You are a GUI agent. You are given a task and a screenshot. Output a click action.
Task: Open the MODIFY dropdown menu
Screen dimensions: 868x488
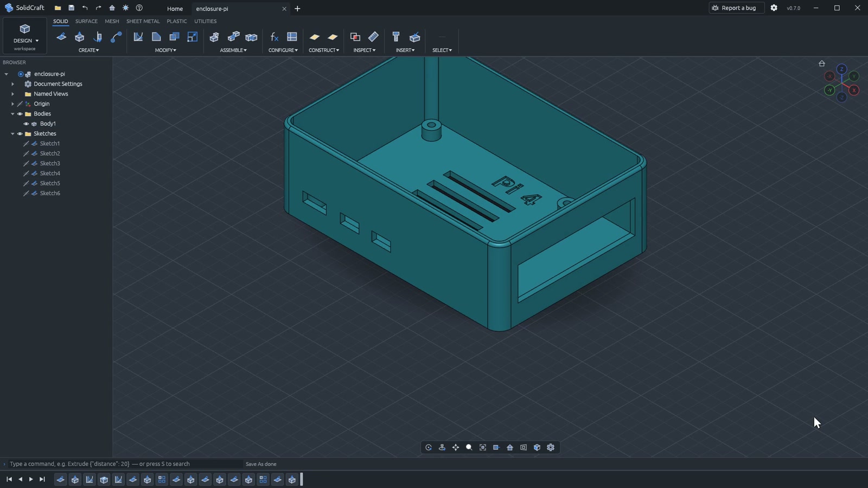coord(165,50)
